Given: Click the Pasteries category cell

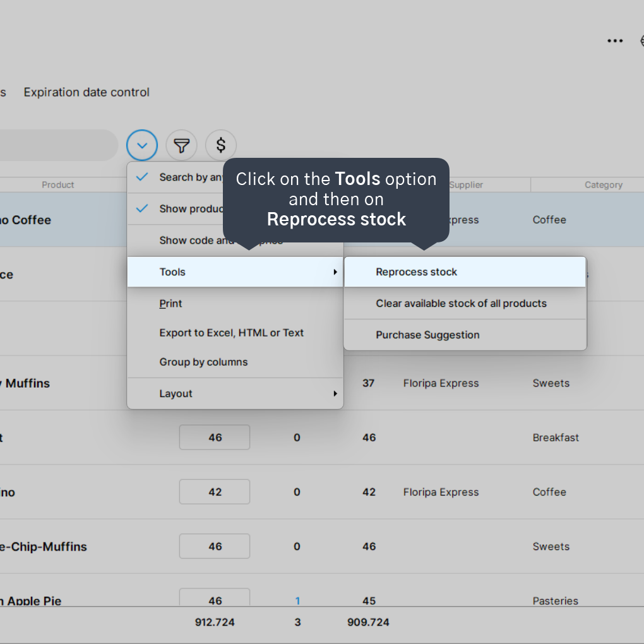Looking at the screenshot, I should coord(555,601).
